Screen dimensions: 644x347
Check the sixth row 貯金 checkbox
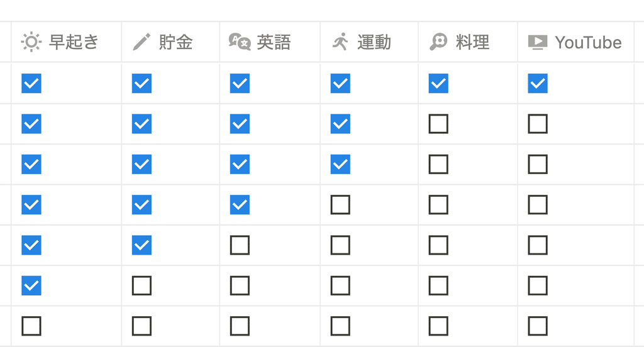pyautogui.click(x=142, y=285)
